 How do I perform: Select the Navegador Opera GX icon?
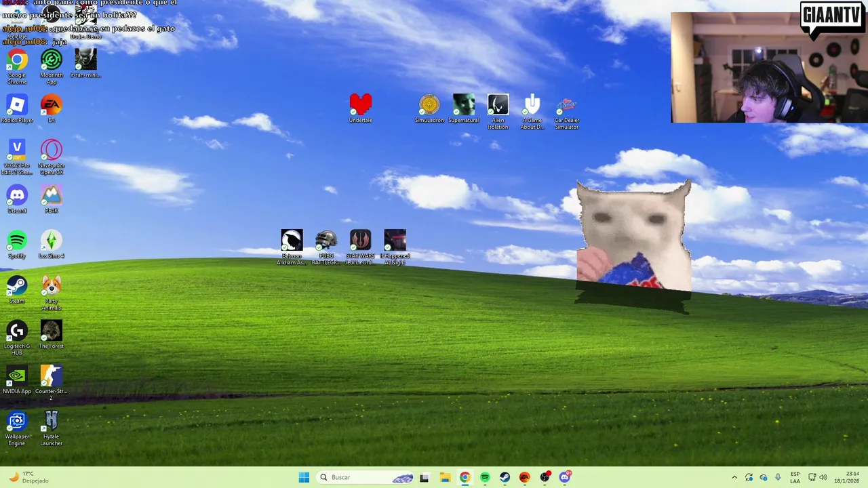tap(52, 157)
